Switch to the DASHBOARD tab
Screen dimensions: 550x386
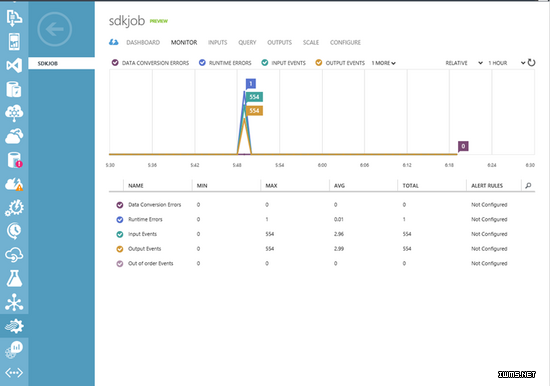[x=143, y=42]
